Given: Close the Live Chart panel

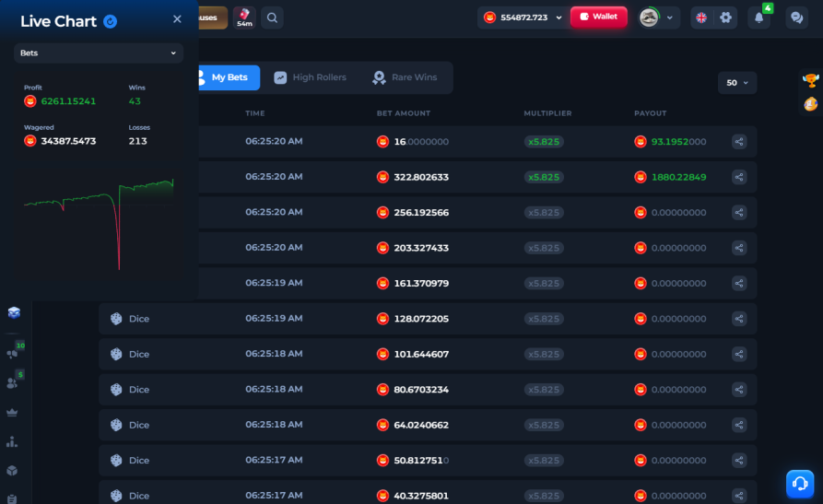Looking at the screenshot, I should pyautogui.click(x=177, y=19).
